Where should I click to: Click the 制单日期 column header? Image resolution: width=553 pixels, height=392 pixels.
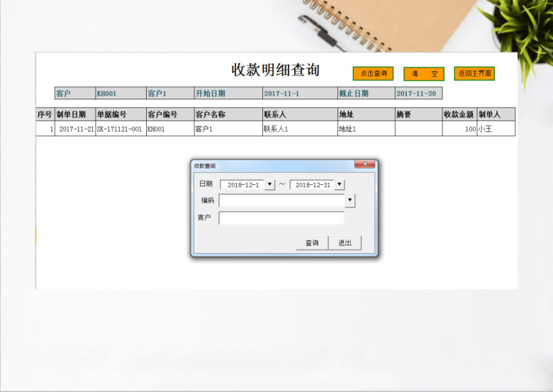click(x=75, y=114)
